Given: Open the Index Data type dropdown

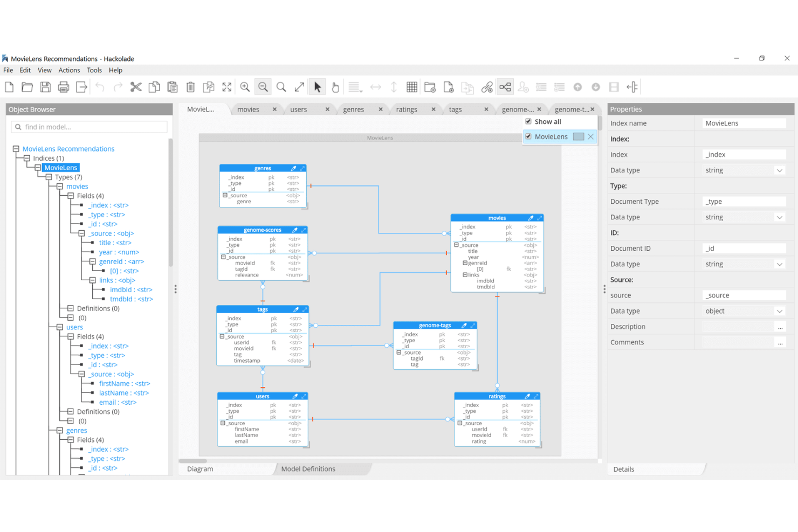Looking at the screenshot, I should click(x=780, y=170).
